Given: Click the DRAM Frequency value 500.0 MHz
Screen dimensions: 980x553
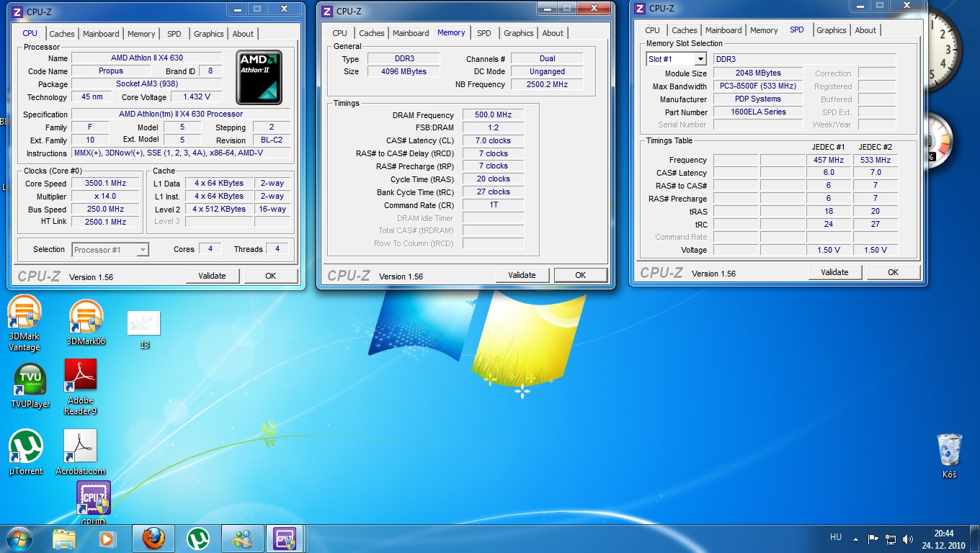Looking at the screenshot, I should click(x=493, y=114).
